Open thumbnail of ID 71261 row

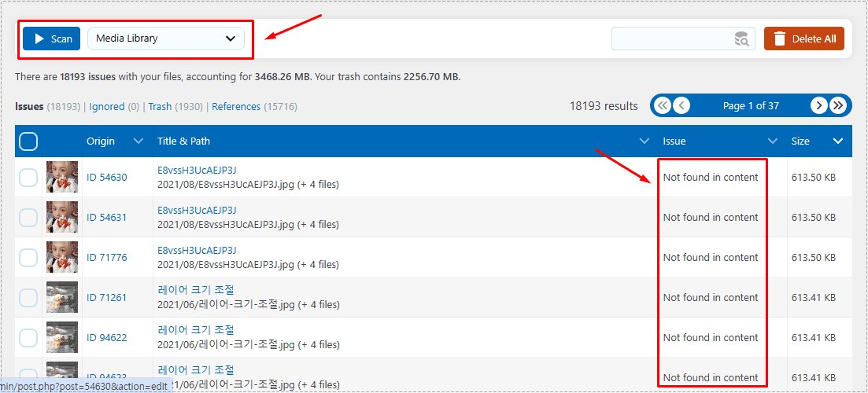point(62,297)
